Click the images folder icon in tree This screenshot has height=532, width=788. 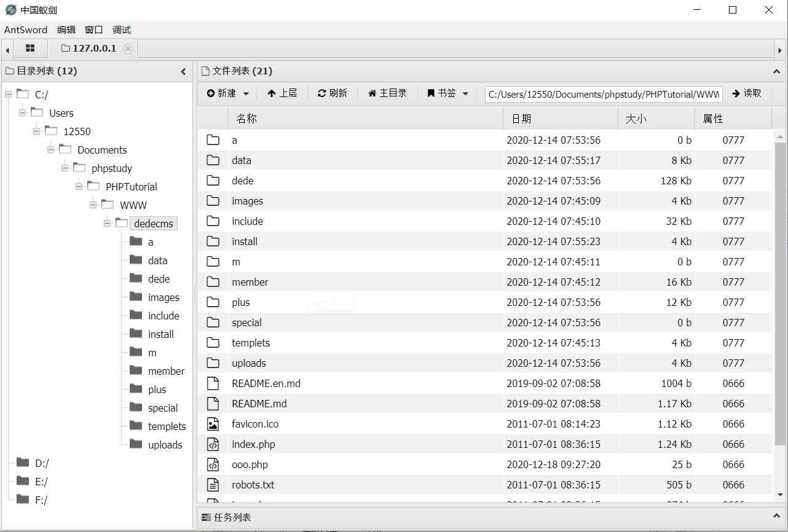(x=136, y=297)
